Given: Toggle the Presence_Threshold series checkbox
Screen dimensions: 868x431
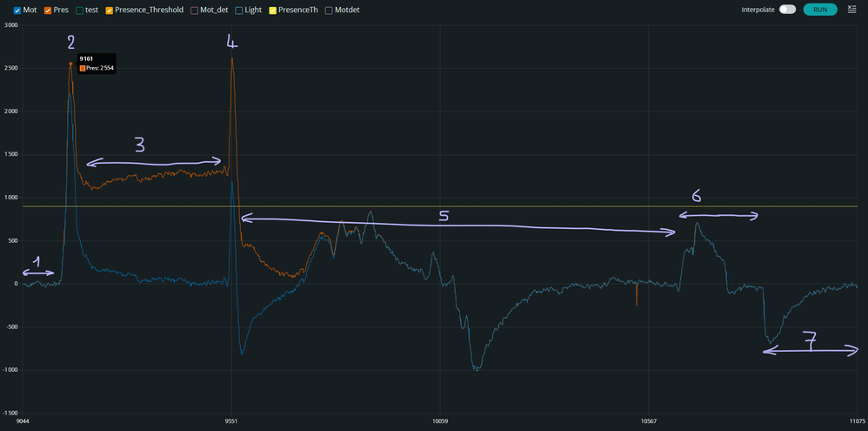Looking at the screenshot, I should coord(109,10).
